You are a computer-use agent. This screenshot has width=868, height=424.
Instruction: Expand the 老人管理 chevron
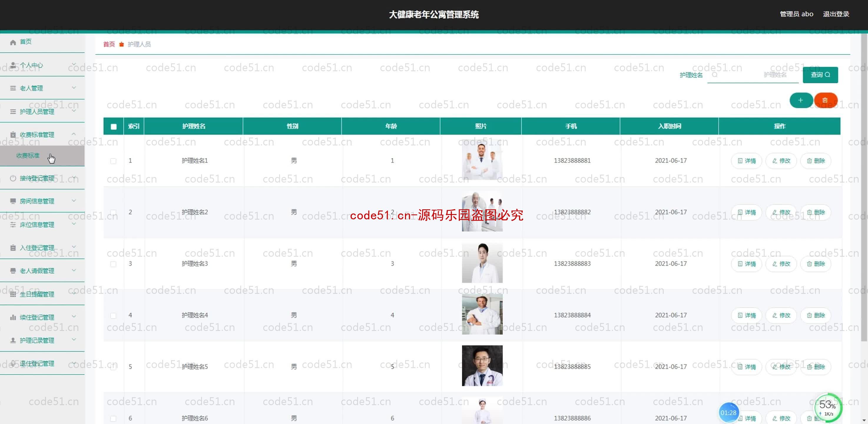click(74, 88)
